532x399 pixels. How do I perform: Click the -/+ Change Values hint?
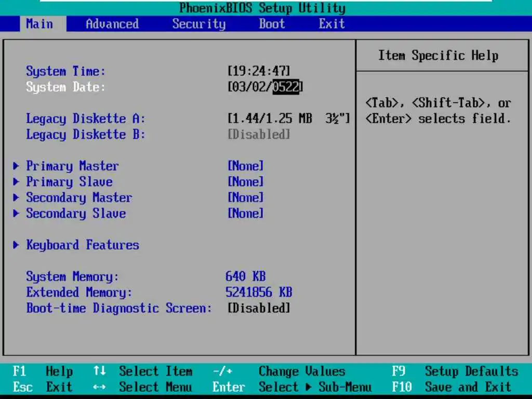click(x=279, y=371)
